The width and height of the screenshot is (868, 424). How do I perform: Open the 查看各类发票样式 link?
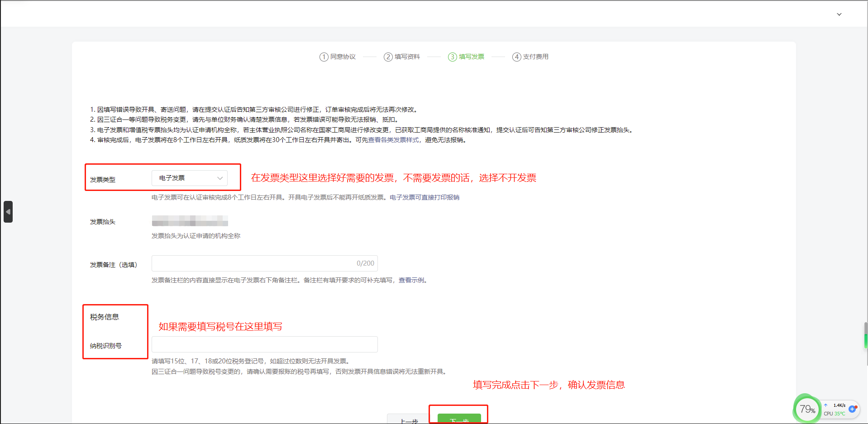[393, 140]
